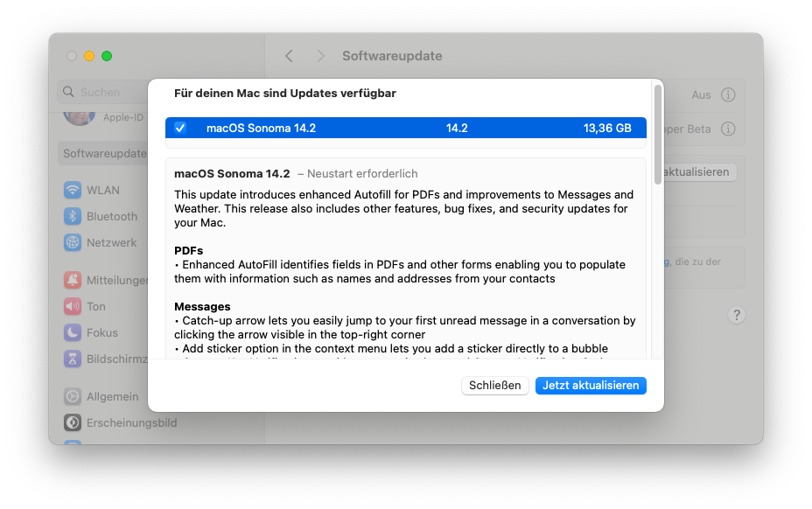Click the Mitteilungen bell icon
The image size is (812, 509).
73,280
